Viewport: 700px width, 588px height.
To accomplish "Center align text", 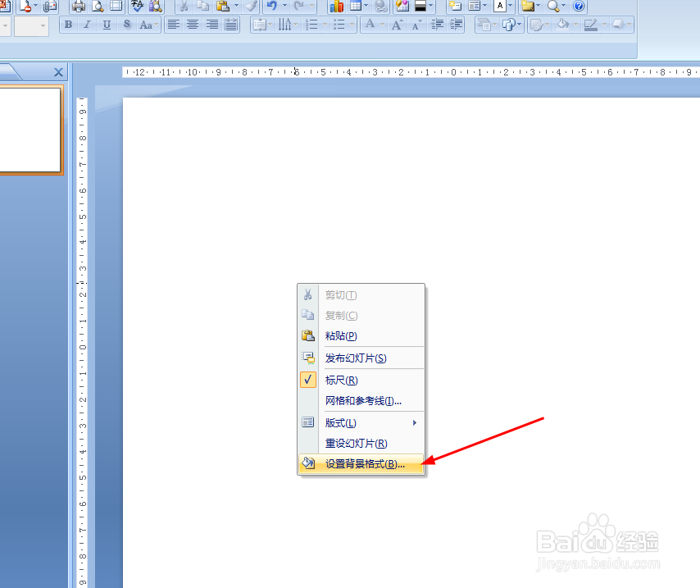I will (x=193, y=25).
